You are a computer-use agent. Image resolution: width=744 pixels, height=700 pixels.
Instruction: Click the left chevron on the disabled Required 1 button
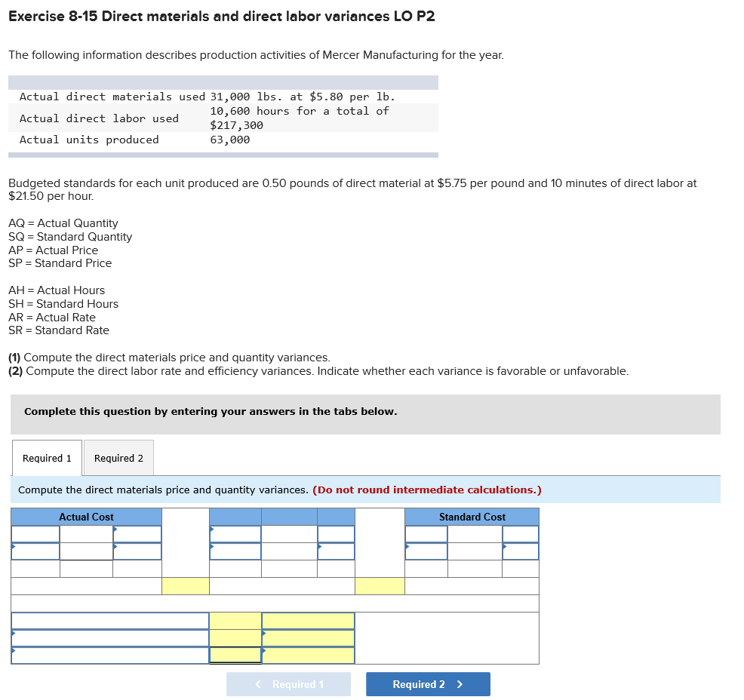(258, 684)
